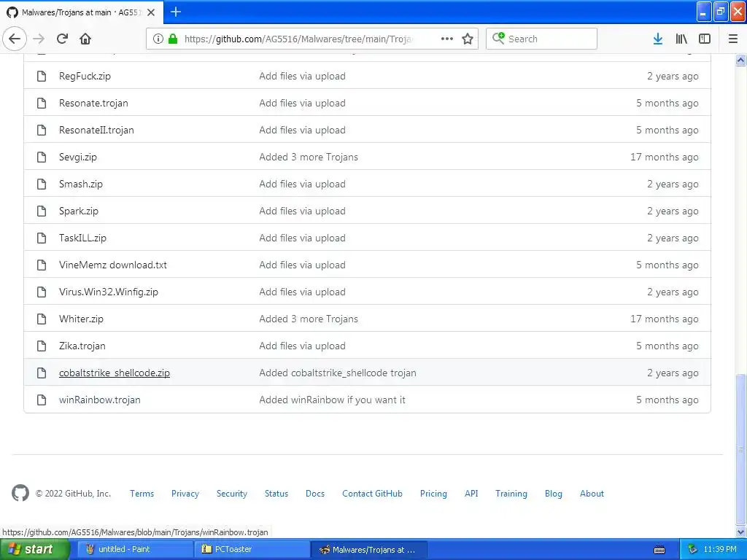Click file icon beside cobaltstrike_shellcode.zip
The width and height of the screenshot is (747, 560).
[42, 373]
